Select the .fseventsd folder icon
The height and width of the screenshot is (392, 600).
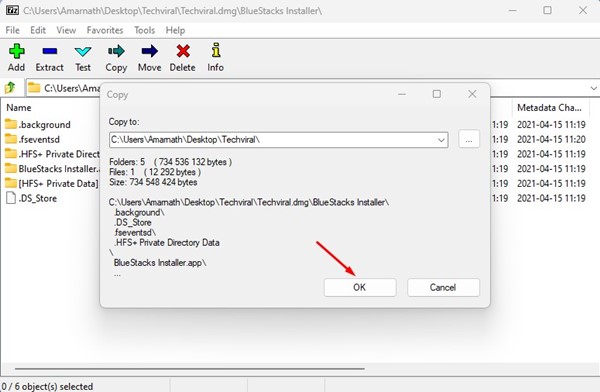tap(11, 139)
